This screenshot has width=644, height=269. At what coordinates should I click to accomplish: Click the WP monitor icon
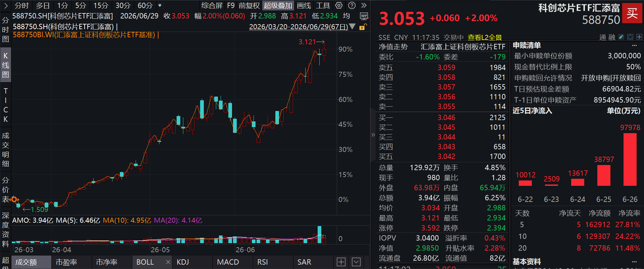click(364, 16)
